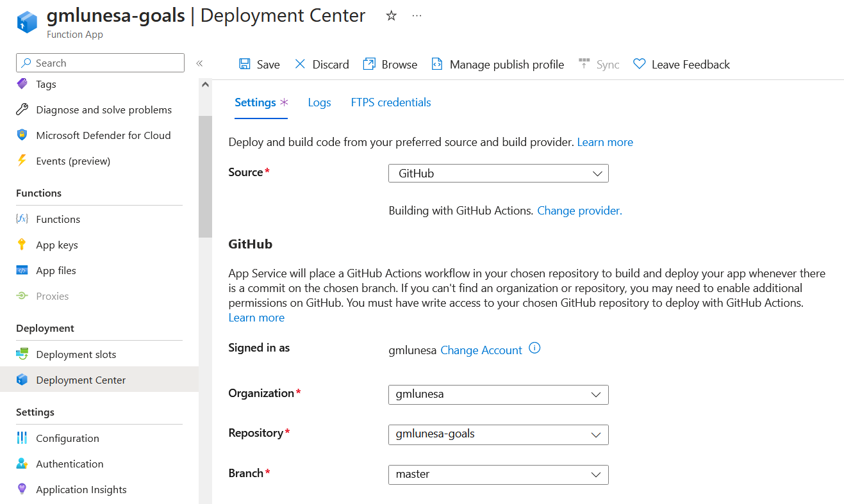Click Leave Feedback label
The height and width of the screenshot is (504, 844).
(x=691, y=65)
